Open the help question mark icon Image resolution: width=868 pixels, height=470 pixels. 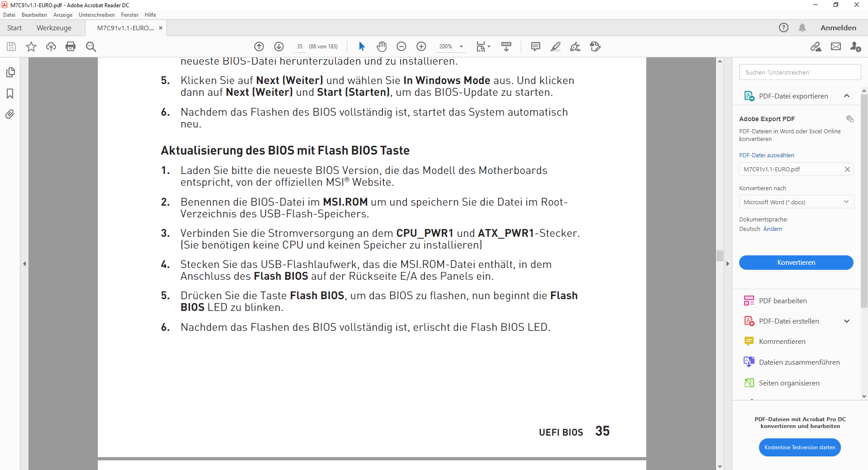point(783,28)
